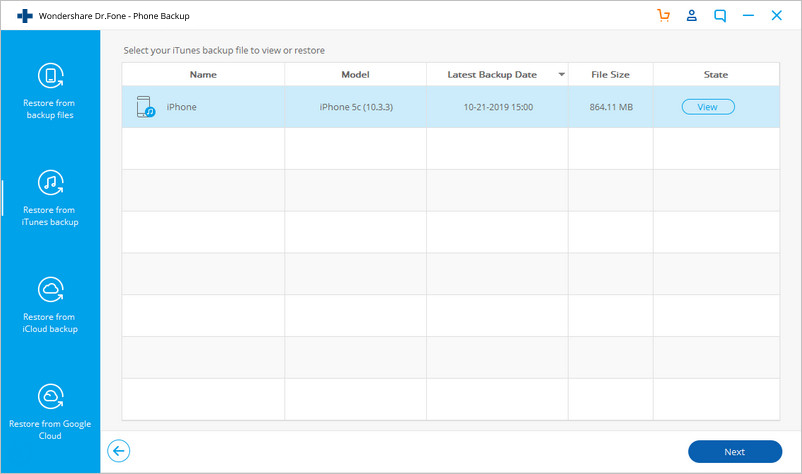Click the iPhone backup device icon

145,107
